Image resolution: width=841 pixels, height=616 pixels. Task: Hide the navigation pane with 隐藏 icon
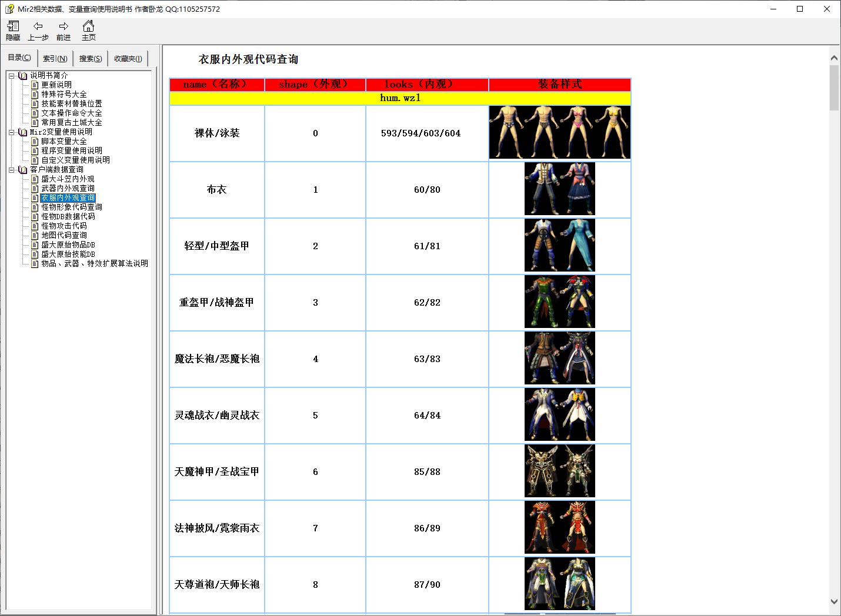12,26
